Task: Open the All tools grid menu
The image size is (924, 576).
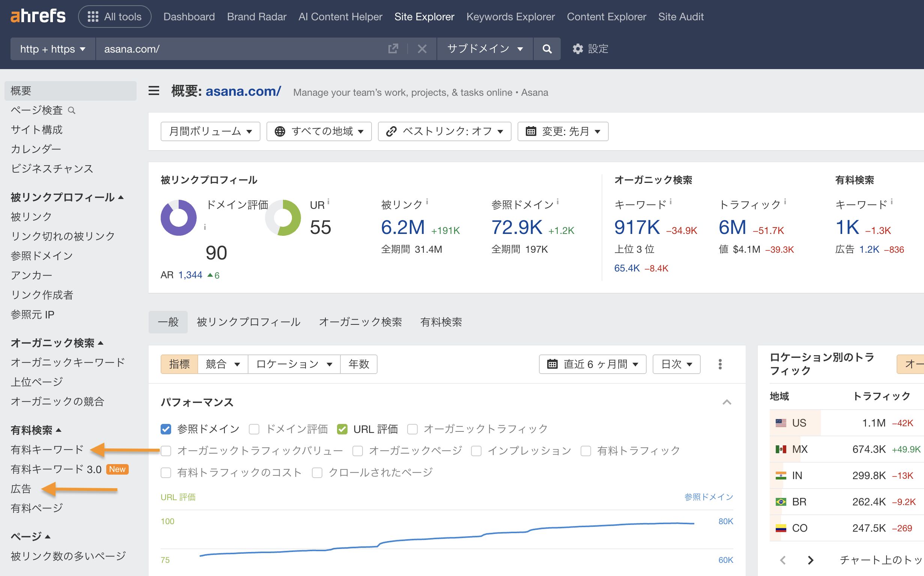Action: pyautogui.click(x=114, y=17)
